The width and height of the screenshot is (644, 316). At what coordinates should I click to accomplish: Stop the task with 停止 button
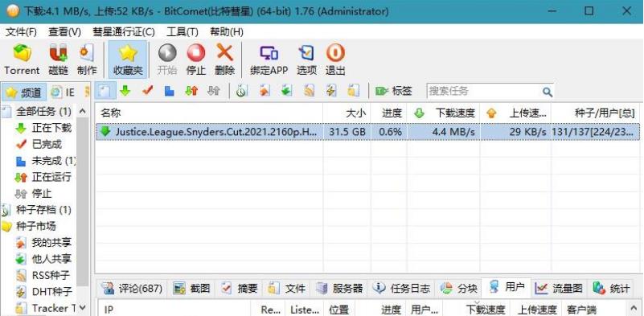tap(196, 60)
